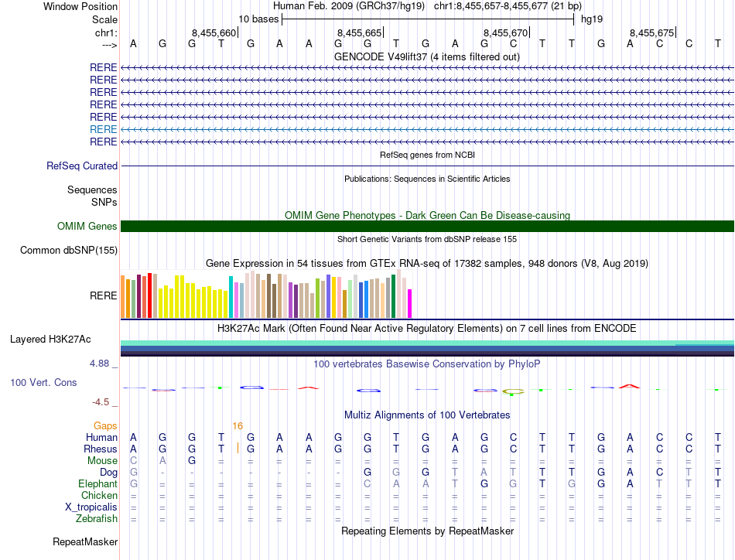The height and width of the screenshot is (560, 735).
Task: Click the red A PhyloP logo peak
Action: tap(629, 387)
